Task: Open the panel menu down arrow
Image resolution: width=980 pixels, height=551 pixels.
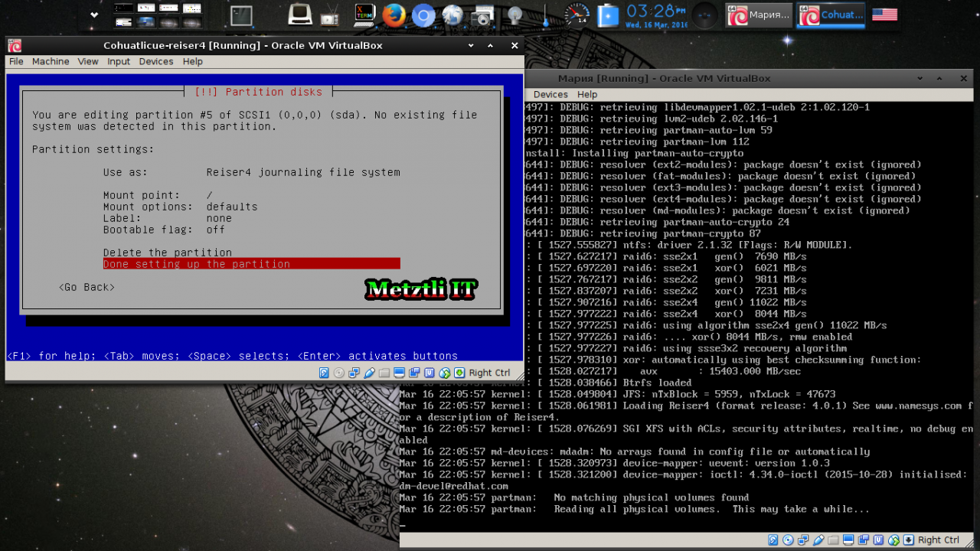Action: point(94,15)
